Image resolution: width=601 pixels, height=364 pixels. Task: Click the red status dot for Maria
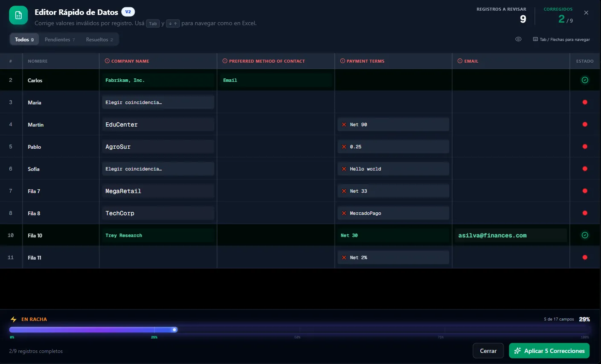coord(585,102)
